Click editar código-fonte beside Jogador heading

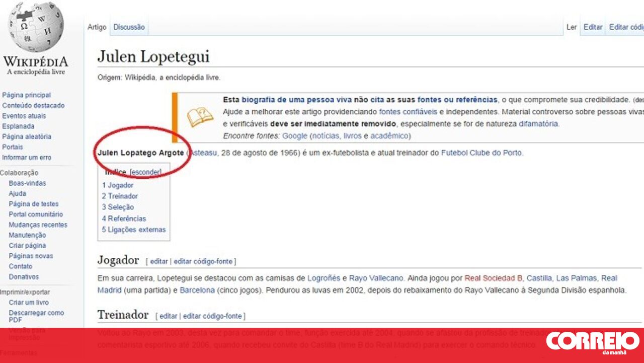[203, 262]
